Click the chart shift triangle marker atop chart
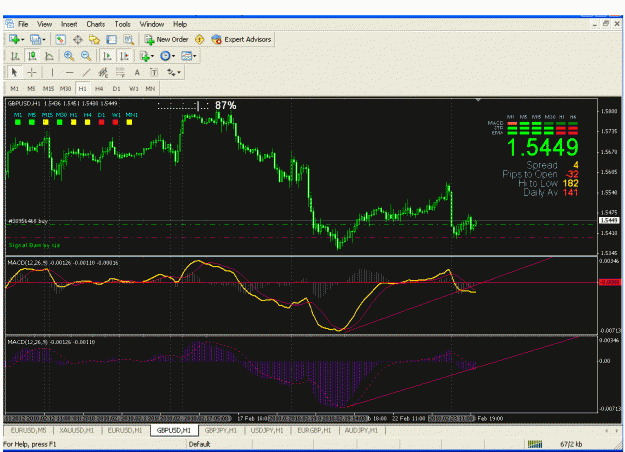Screen dimensions: 625x452 point(478,100)
